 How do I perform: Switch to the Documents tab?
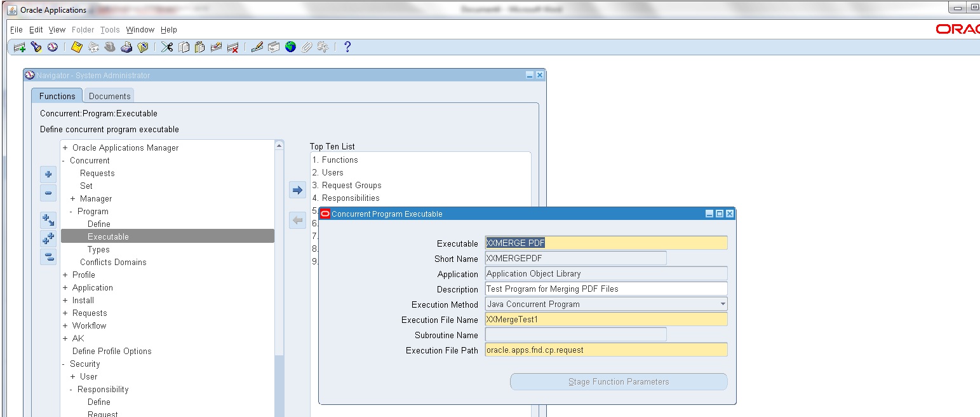click(x=109, y=96)
